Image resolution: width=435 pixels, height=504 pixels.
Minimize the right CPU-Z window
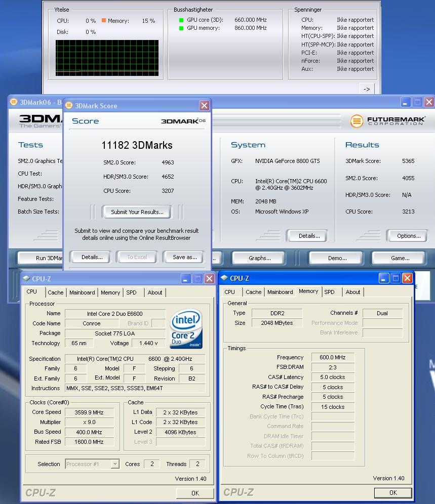[x=383, y=278]
